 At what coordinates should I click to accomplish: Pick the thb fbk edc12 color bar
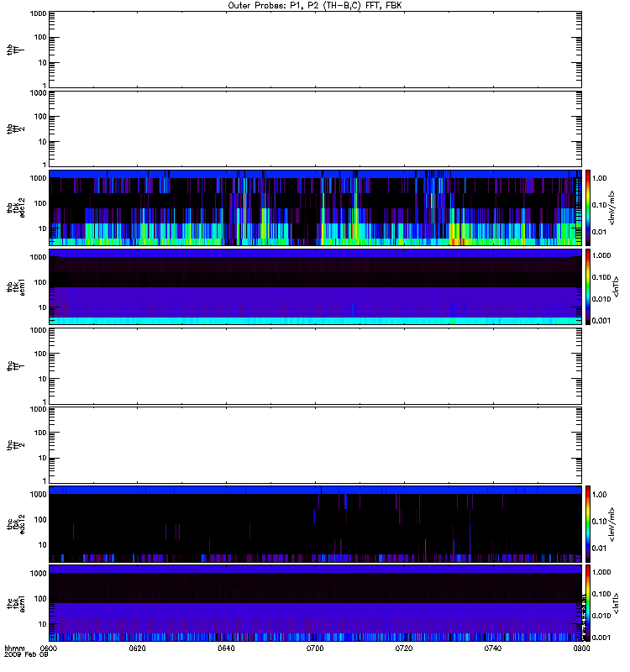tap(588, 207)
